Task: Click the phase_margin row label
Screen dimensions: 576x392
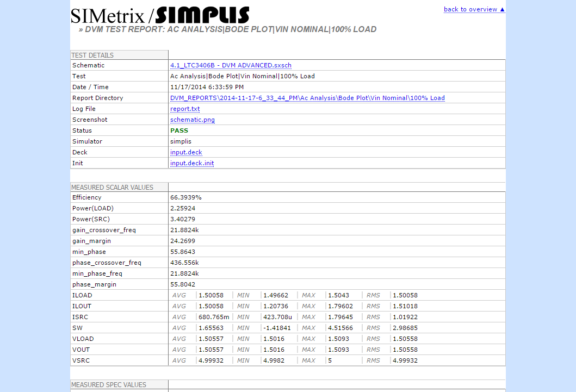Action: 94,284
